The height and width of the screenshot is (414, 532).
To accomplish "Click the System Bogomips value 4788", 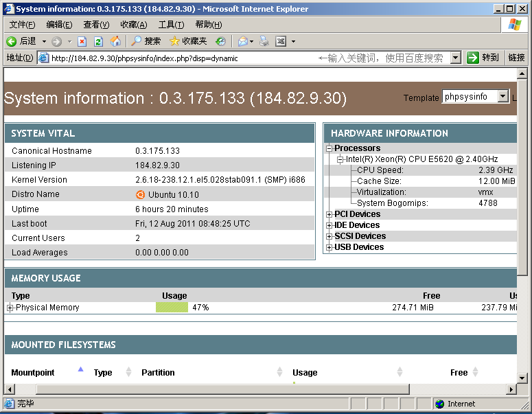I will [x=488, y=203].
